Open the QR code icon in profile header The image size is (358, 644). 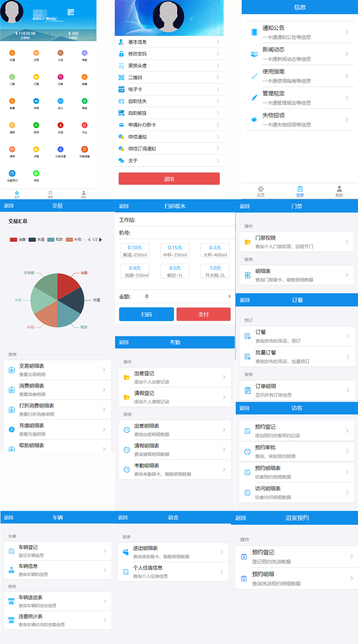71,12
